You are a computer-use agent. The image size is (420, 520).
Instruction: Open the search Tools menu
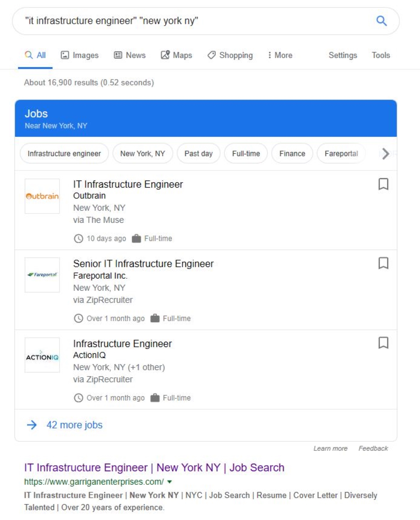pos(381,55)
